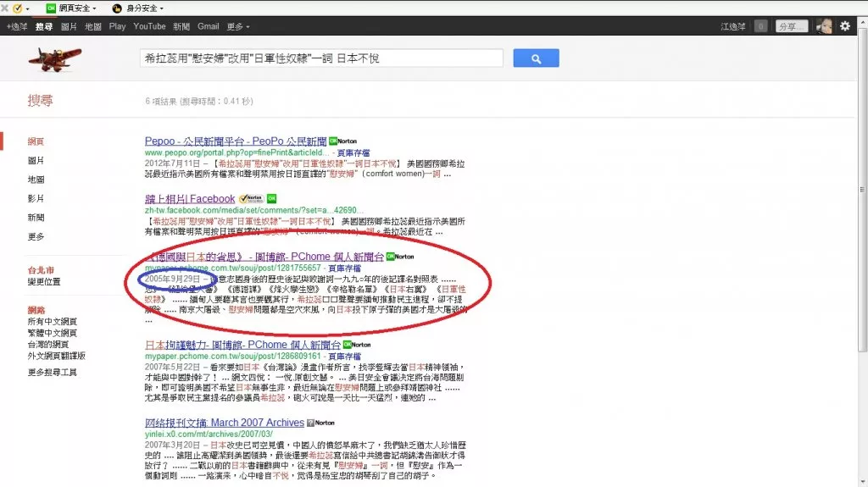Open 更多搜尋工具 in sidebar
This screenshot has width=868, height=487.
click(x=53, y=373)
